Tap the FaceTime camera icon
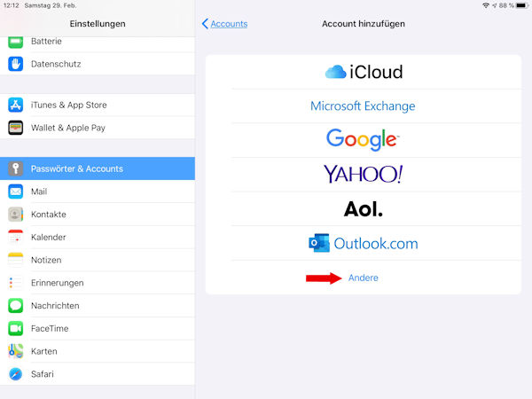Screen dimensions: 532x399 15,329
